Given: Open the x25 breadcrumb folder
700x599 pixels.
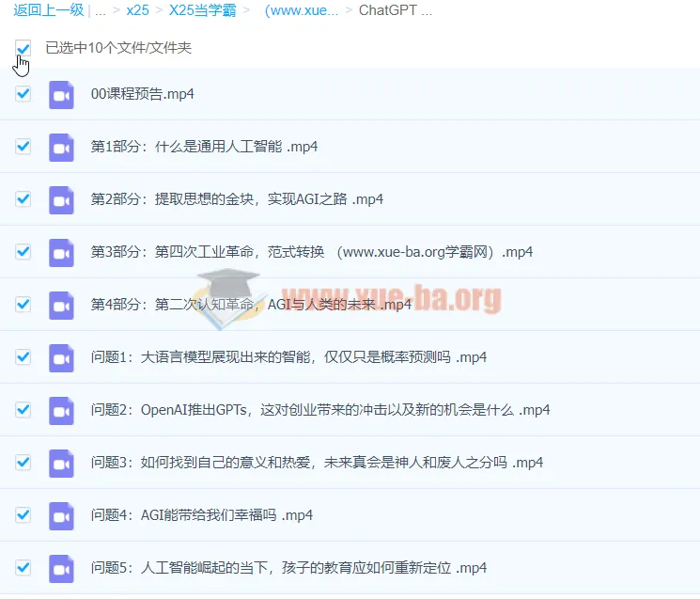Looking at the screenshot, I should (x=139, y=11).
